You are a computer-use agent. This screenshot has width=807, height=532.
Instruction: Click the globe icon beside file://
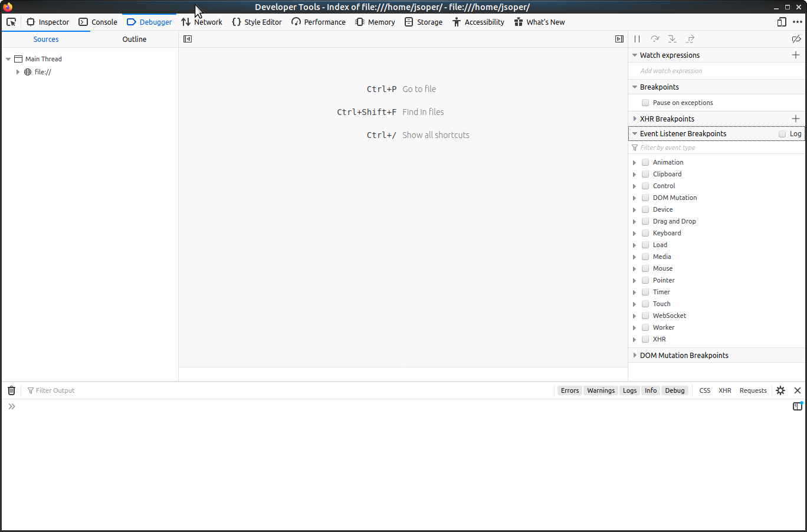[28, 72]
